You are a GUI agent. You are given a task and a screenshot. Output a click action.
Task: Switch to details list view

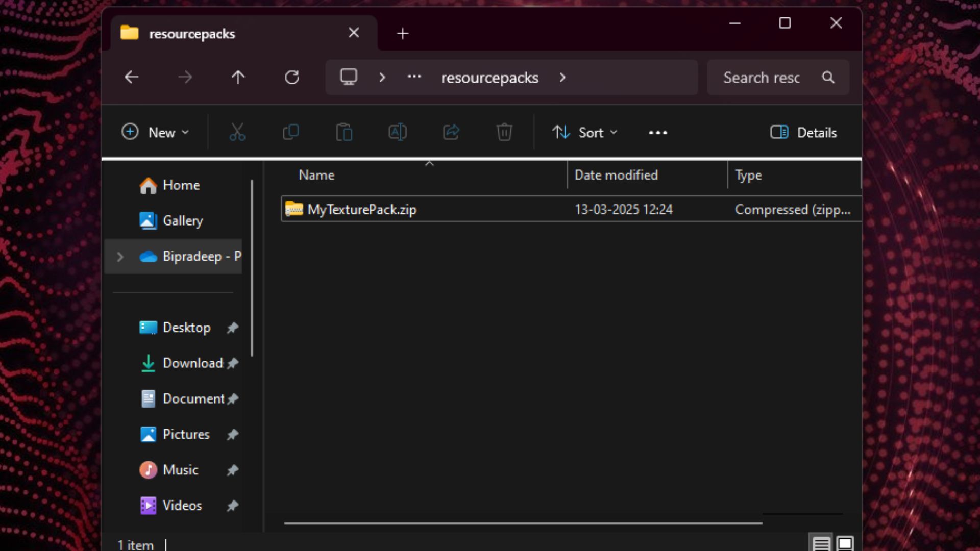[821, 543]
